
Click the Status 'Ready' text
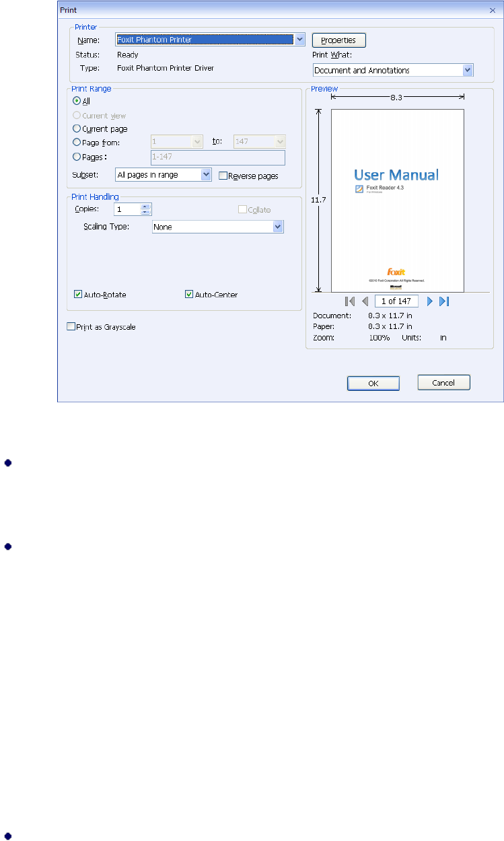[x=128, y=54]
